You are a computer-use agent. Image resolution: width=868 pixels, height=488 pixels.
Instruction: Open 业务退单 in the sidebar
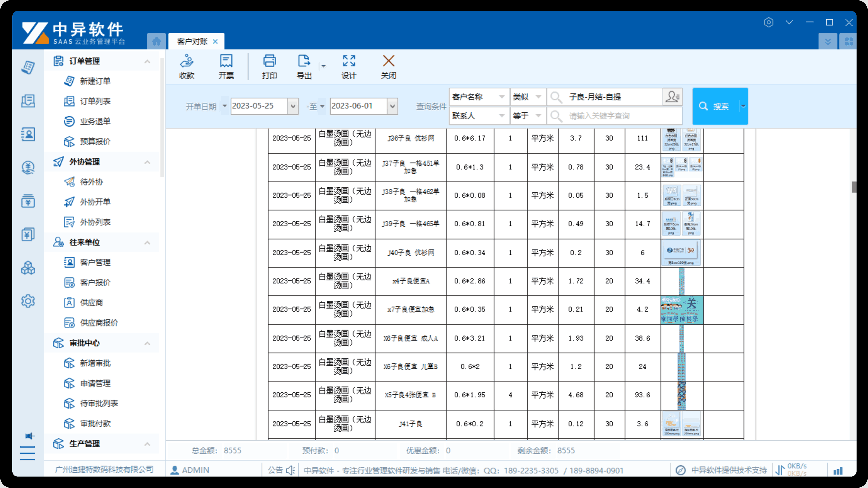pyautogui.click(x=95, y=121)
